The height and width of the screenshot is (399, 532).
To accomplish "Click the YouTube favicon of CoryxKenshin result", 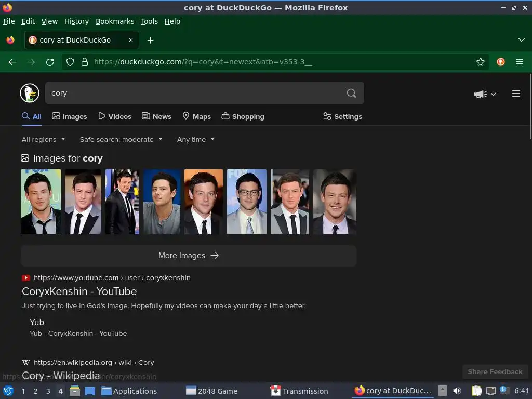I will 26,278.
